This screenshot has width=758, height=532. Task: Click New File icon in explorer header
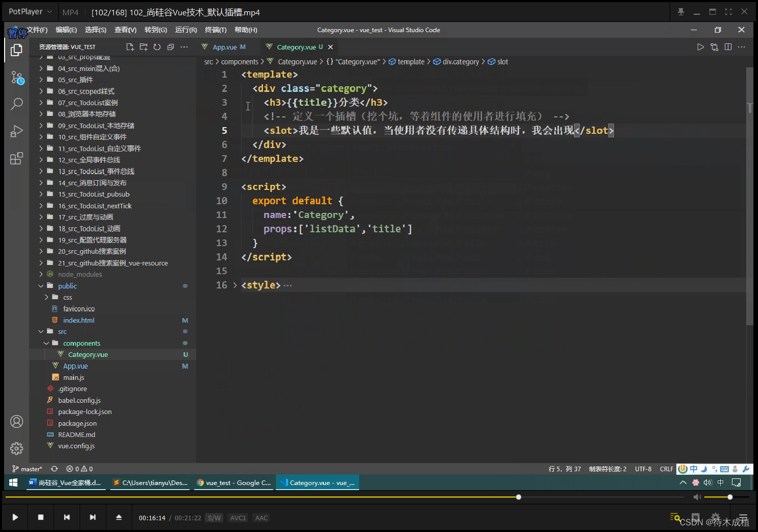coord(130,47)
